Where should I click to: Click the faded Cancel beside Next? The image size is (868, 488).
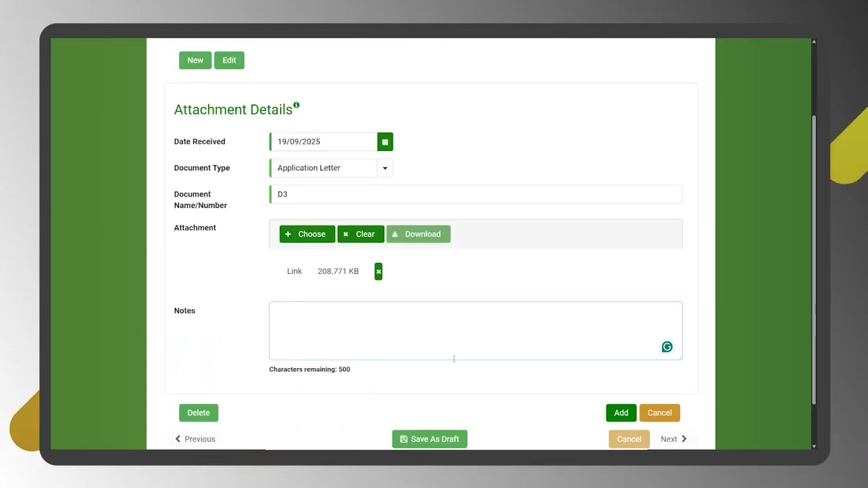tap(629, 439)
